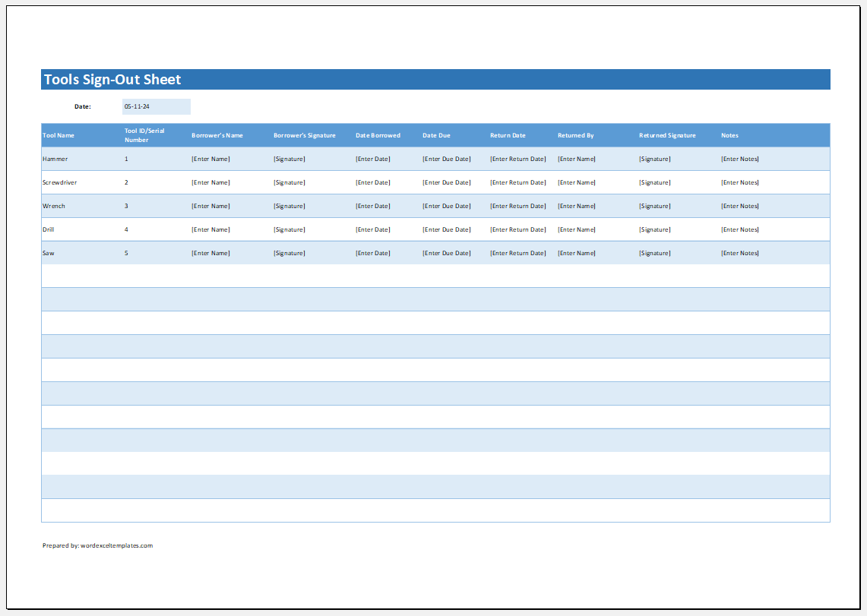Viewport: 867px width, 616px height.
Task: Select [Enter Due Date] in Screwdriver row
Action: [x=447, y=182]
